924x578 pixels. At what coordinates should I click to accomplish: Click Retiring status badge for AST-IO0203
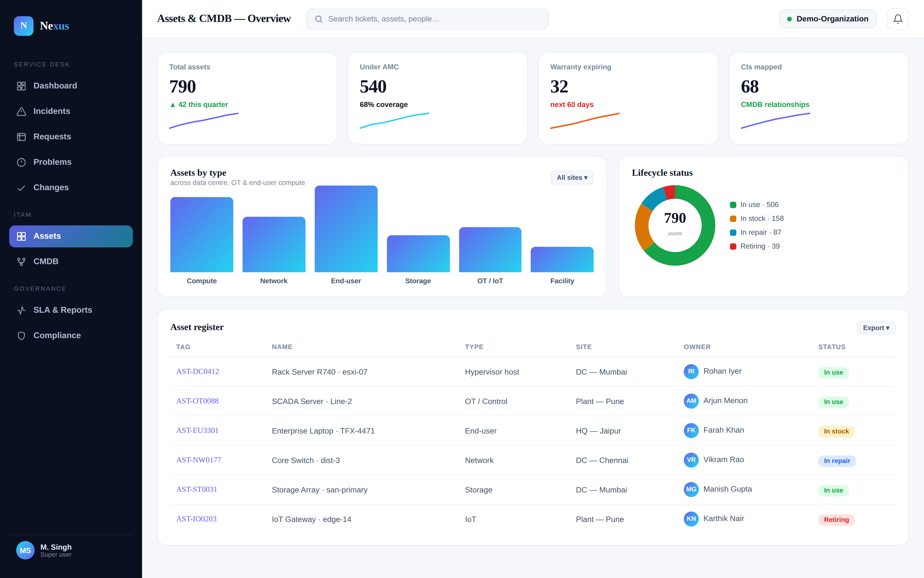836,520
